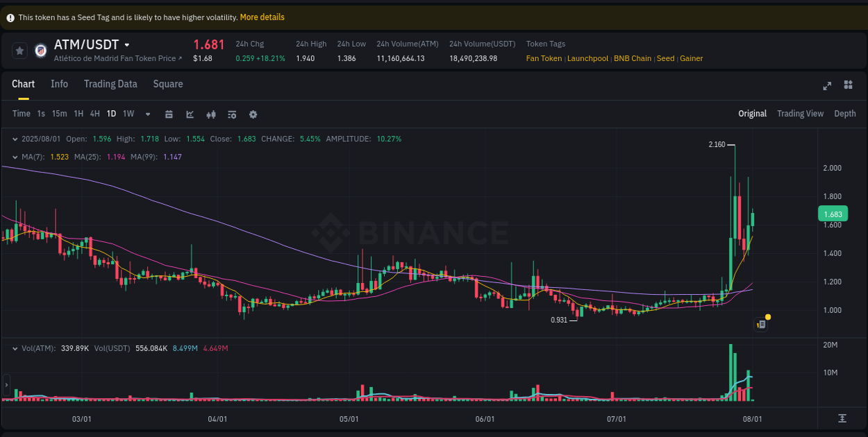Open the extra timeframes dropdown arrow
This screenshot has width=868, height=437.
coord(147,114)
